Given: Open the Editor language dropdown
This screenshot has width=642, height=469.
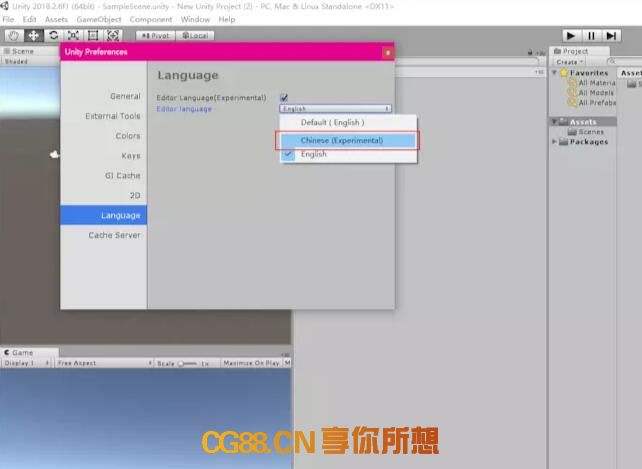Looking at the screenshot, I should [x=335, y=109].
